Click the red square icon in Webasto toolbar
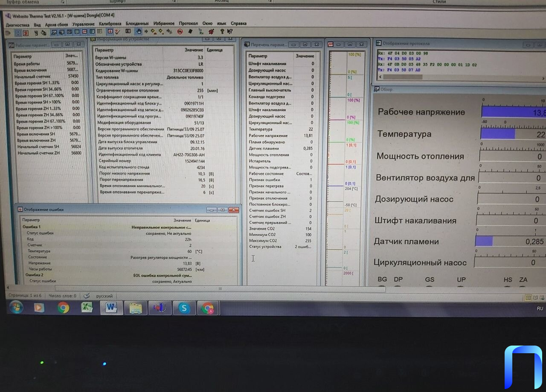The image size is (546, 392). (26, 32)
